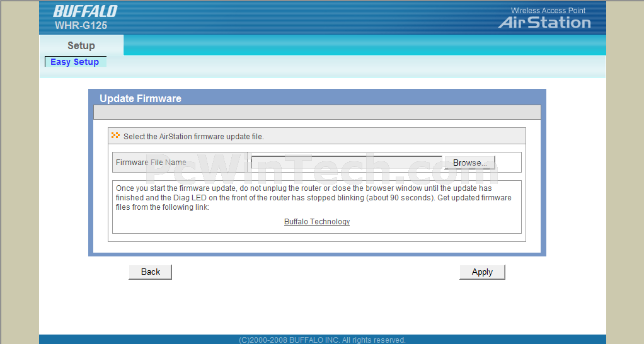Click the 'Wireless Access Point' text
644x344 pixels.
point(548,11)
